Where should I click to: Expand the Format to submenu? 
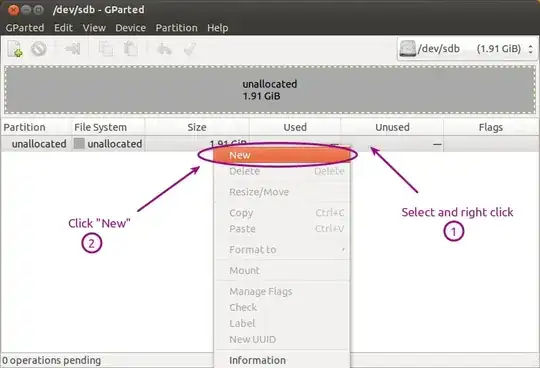point(282,249)
